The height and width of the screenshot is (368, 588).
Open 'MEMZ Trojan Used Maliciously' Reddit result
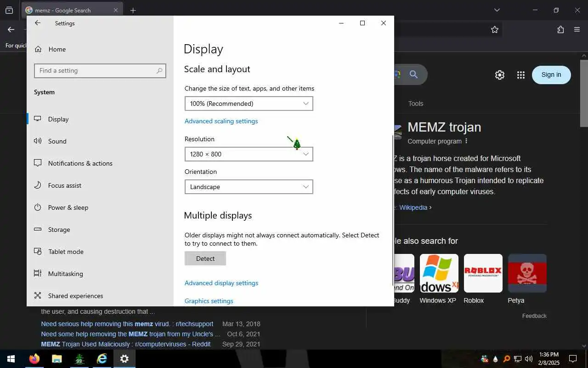(x=126, y=344)
